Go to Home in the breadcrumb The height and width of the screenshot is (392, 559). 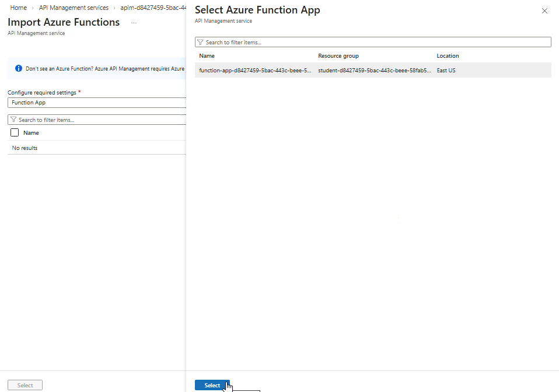(19, 8)
